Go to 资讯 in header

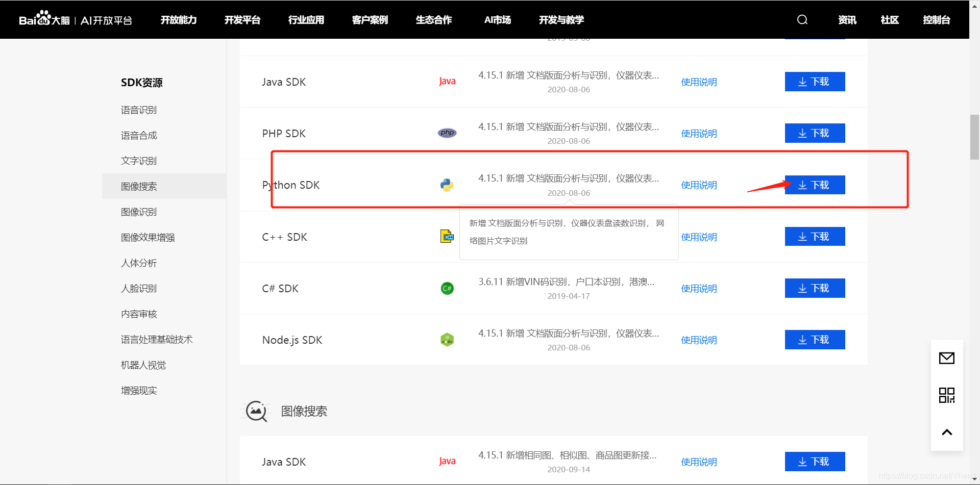point(847,20)
